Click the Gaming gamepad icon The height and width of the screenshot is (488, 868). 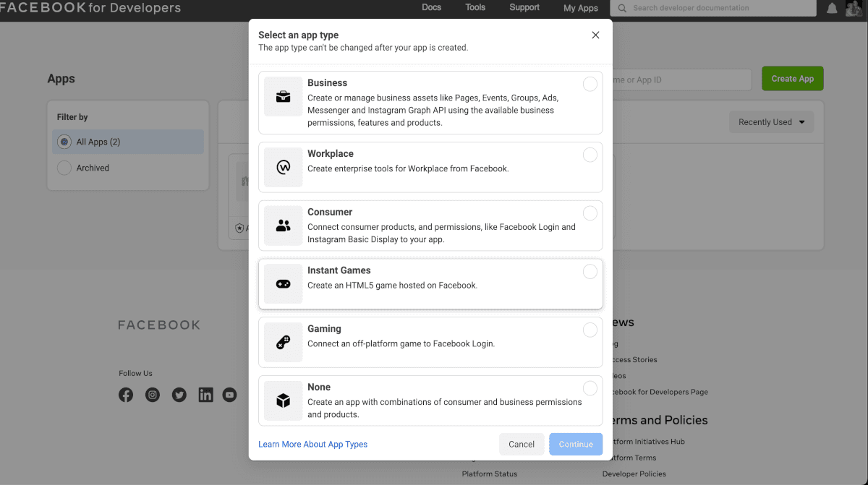coord(284,343)
